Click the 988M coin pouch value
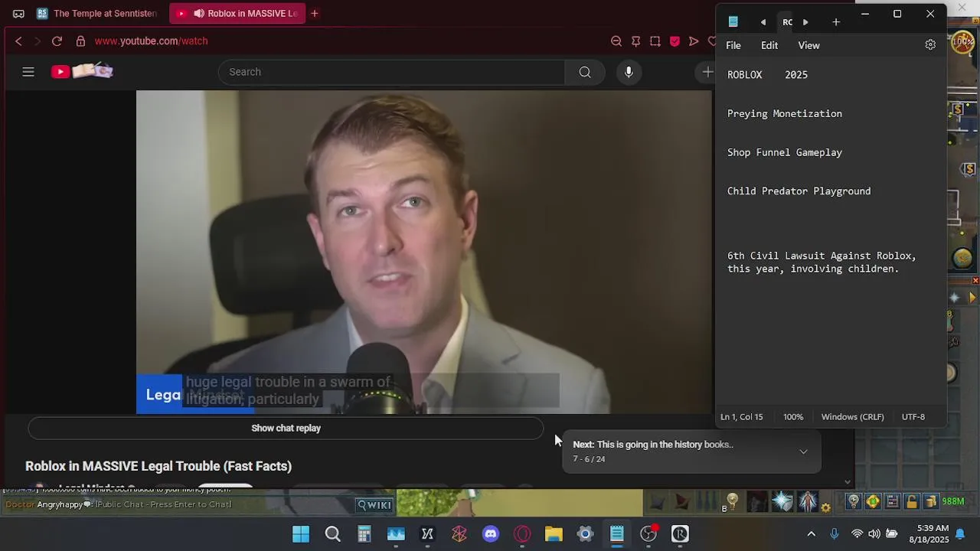This screenshot has height=551, width=980. [953, 502]
